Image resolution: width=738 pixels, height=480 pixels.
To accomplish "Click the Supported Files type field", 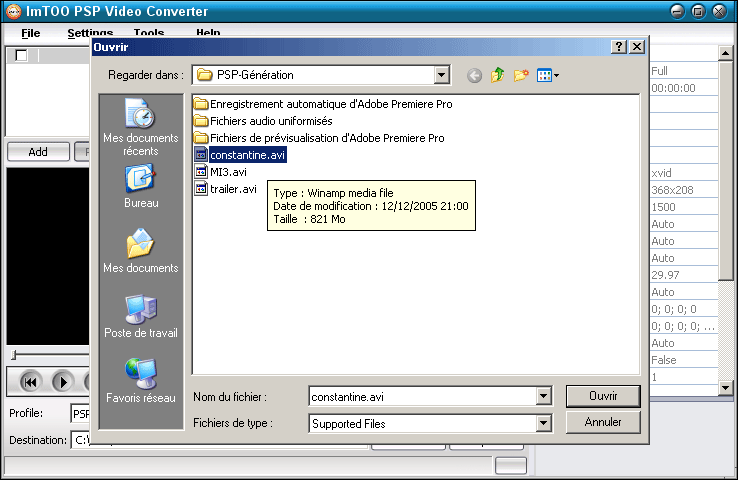I will coord(423,424).
